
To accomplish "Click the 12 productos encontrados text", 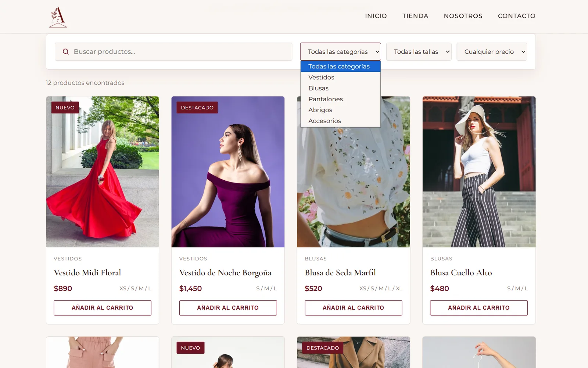I will 85,83.
